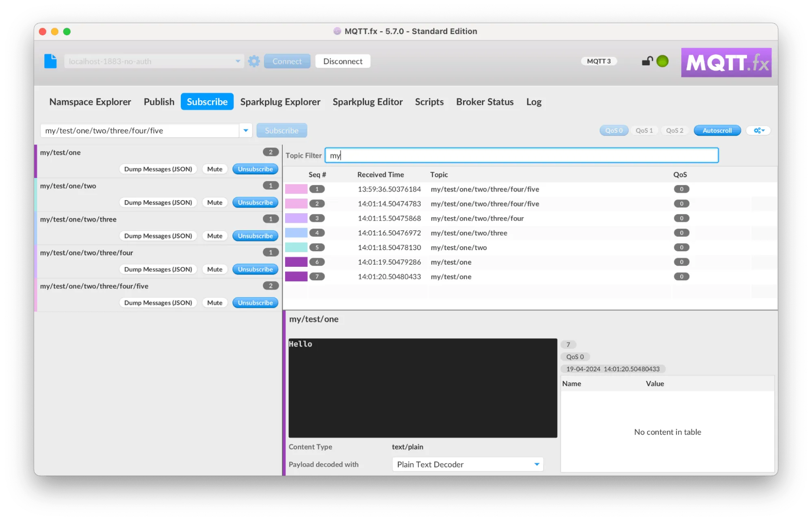Click the MQTT.fx logo
The width and height of the screenshot is (812, 521).
point(726,63)
